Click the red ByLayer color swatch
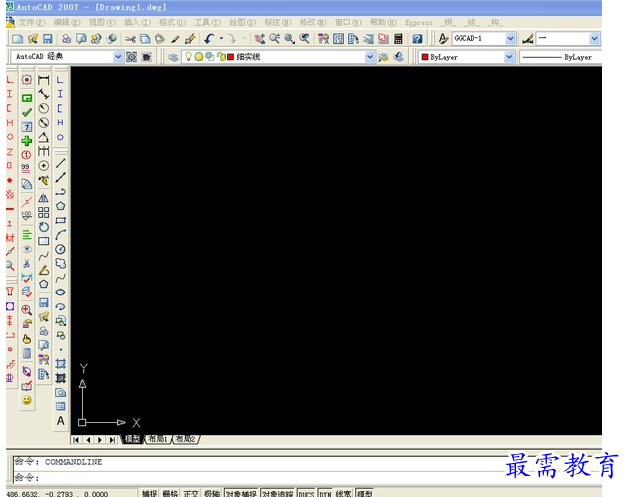This screenshot has height=497, width=627. pos(425,57)
